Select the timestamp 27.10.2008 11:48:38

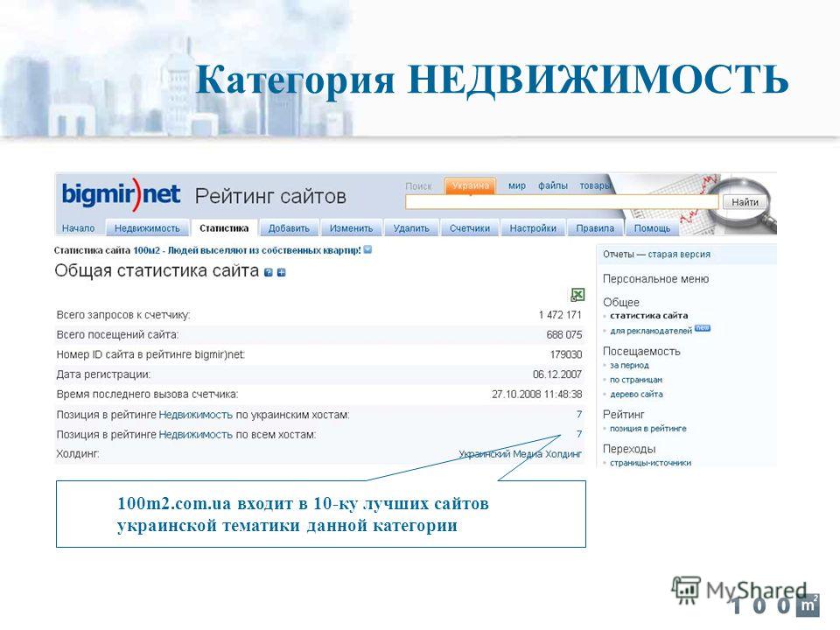coord(536,395)
